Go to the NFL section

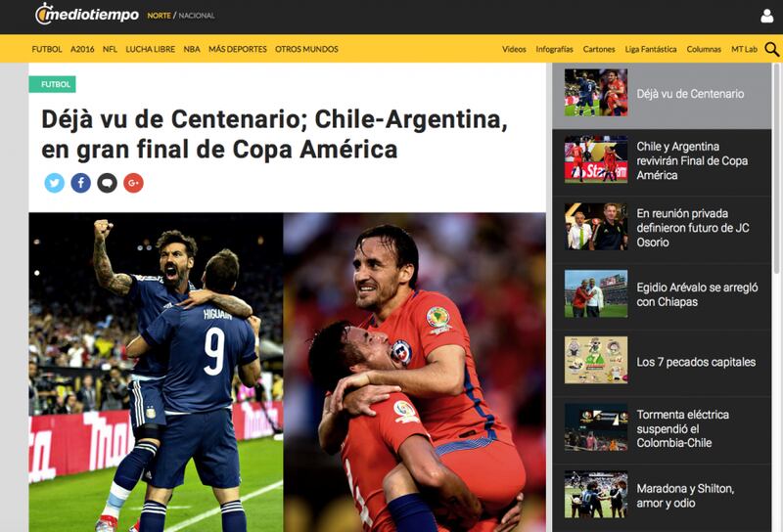click(x=110, y=49)
